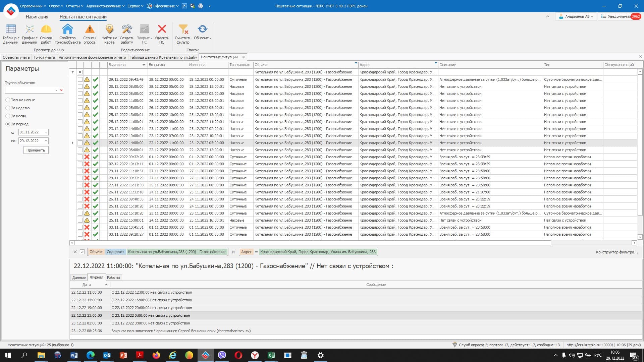The width and height of the screenshot is (644, 362).
Task: Click Тип column header
Action: coord(573,65)
